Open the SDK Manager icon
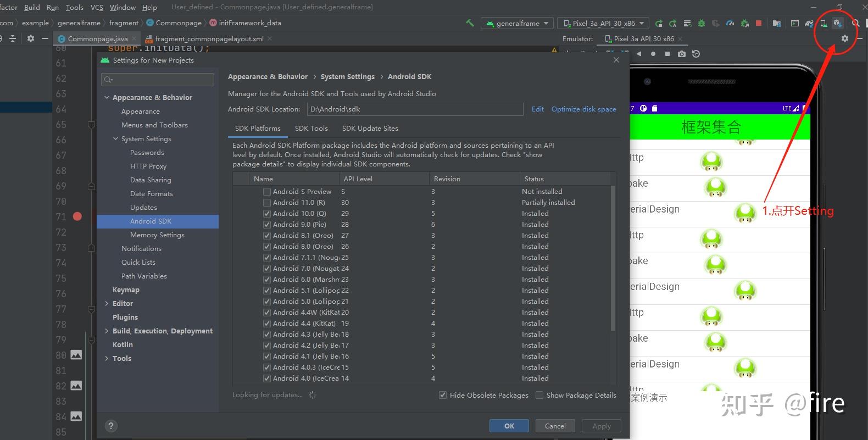The width and height of the screenshot is (868, 440). tap(837, 24)
